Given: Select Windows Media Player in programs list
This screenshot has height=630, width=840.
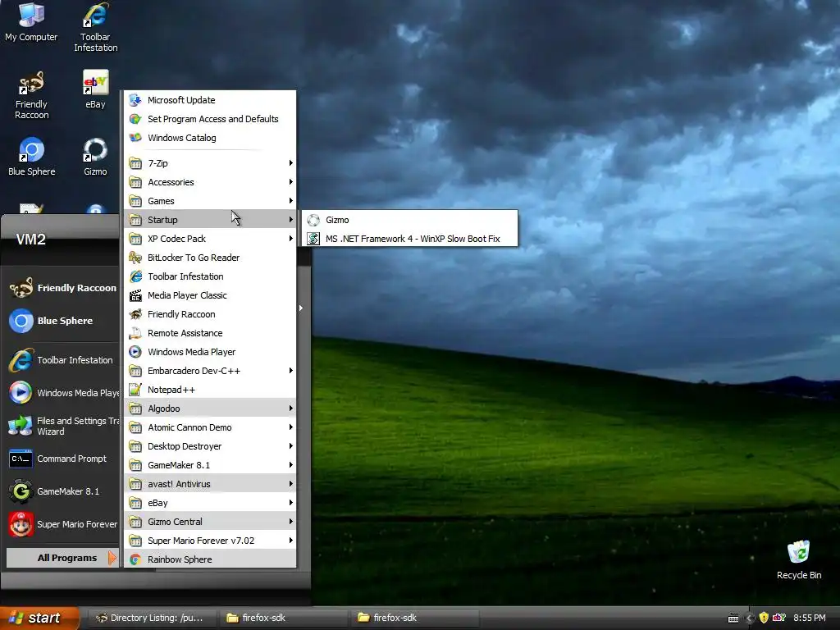Looking at the screenshot, I should (x=210, y=352).
